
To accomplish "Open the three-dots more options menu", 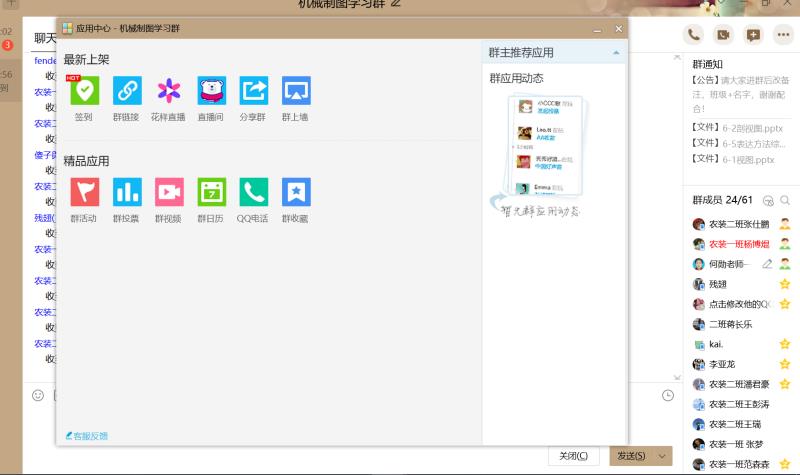I will pyautogui.click(x=783, y=35).
